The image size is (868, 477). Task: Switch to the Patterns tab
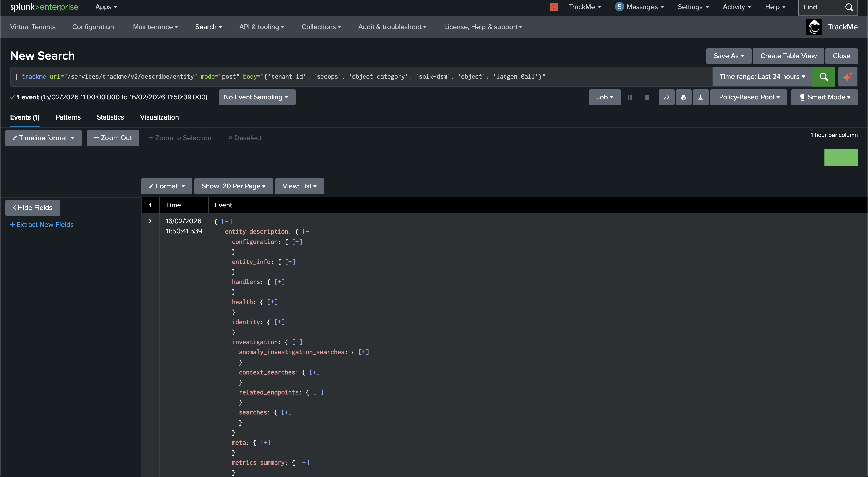[68, 117]
